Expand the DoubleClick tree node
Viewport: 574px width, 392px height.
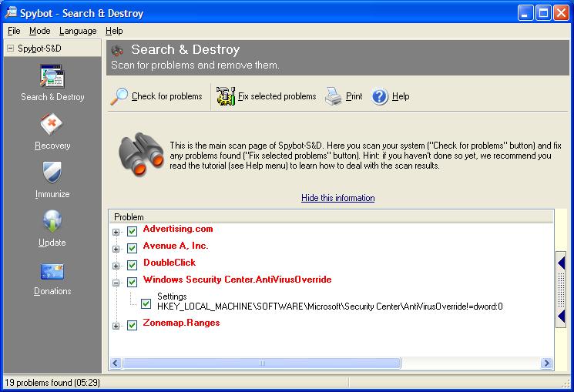click(x=116, y=266)
